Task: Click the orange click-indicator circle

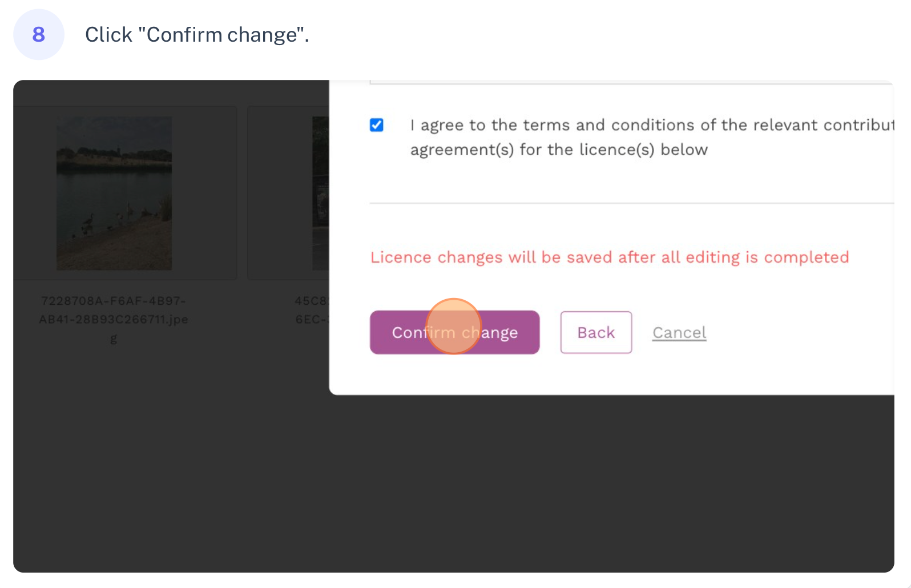Action: [454, 327]
